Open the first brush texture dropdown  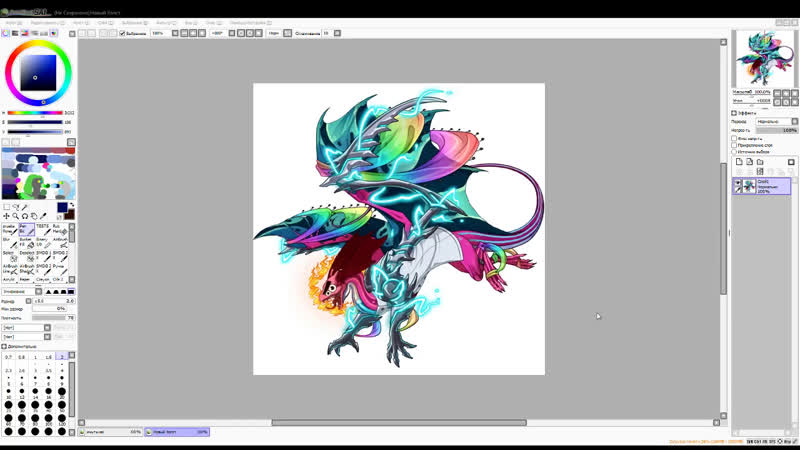(x=26, y=328)
